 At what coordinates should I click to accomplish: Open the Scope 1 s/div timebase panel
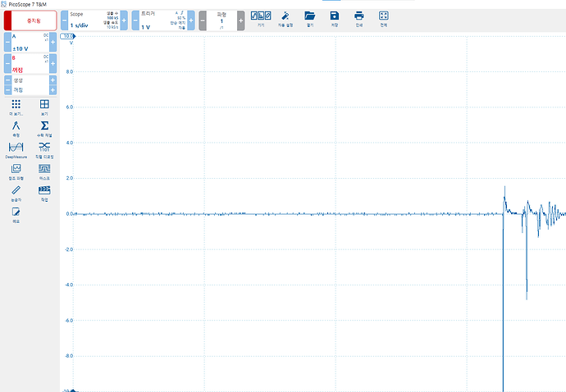coord(94,21)
